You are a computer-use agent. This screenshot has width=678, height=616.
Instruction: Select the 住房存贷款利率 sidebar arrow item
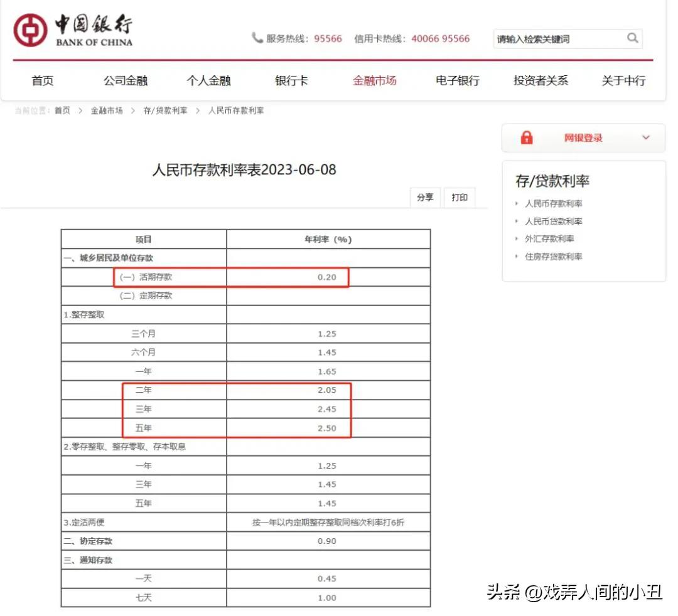click(x=554, y=256)
